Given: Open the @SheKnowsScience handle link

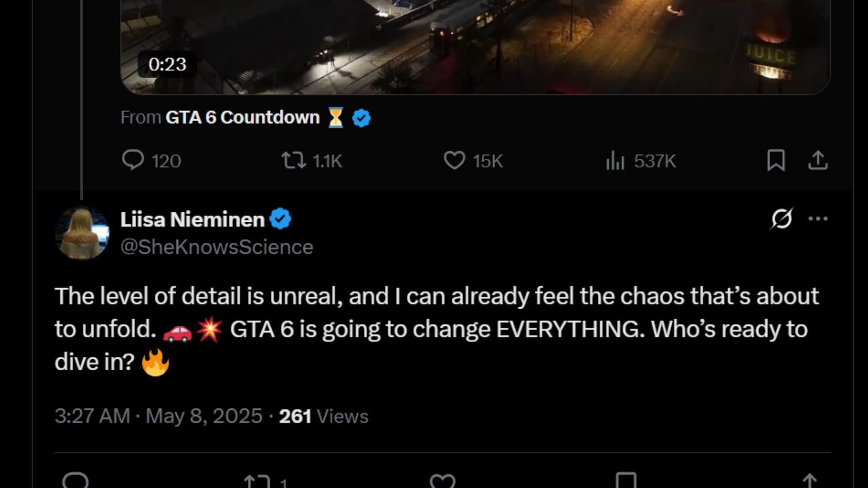Looking at the screenshot, I should (x=217, y=247).
